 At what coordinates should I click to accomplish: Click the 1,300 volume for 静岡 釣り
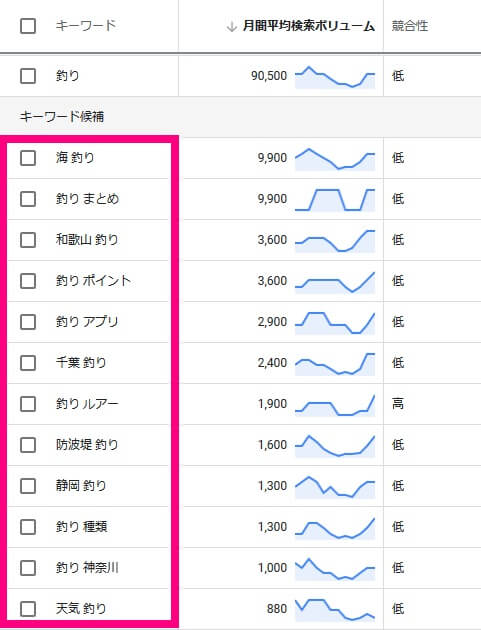point(272,486)
